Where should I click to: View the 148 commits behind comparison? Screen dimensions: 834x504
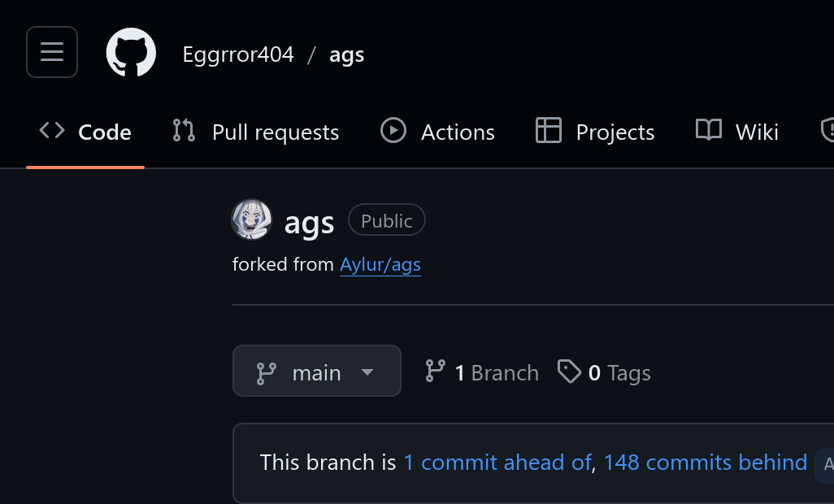pyautogui.click(x=705, y=462)
